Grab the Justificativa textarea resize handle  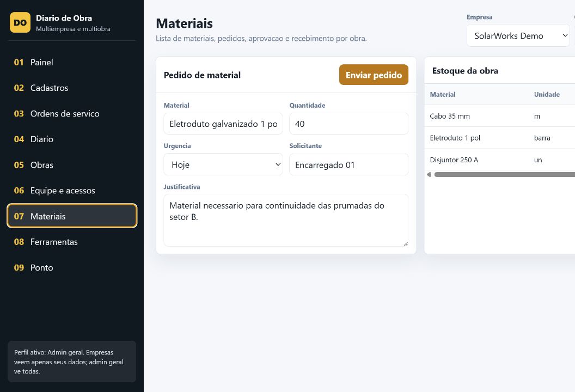coord(406,244)
